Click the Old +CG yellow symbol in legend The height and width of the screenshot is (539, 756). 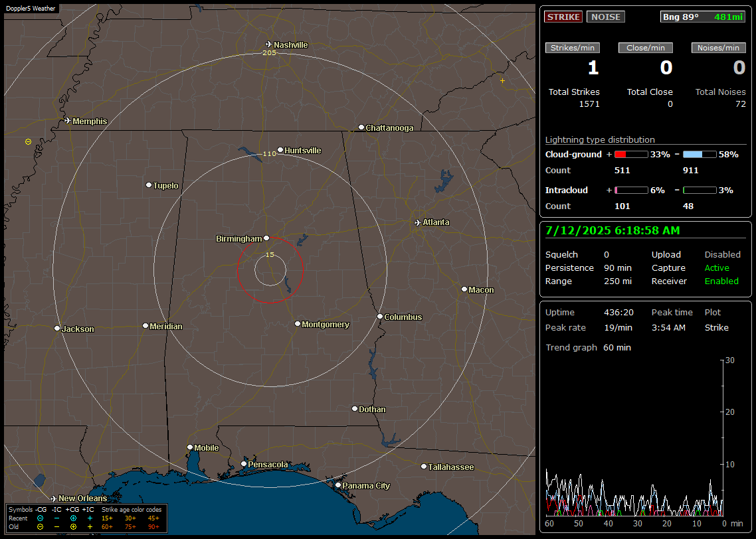click(73, 527)
